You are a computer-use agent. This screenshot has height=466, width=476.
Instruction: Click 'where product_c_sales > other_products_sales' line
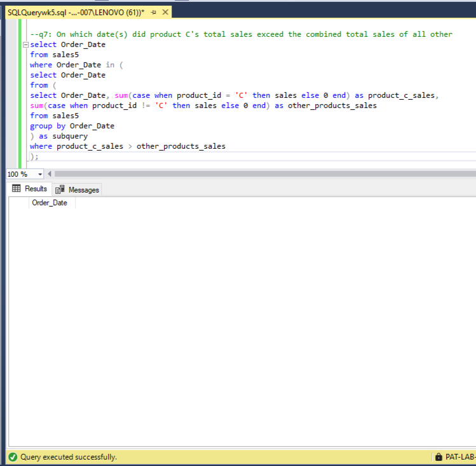coord(128,146)
